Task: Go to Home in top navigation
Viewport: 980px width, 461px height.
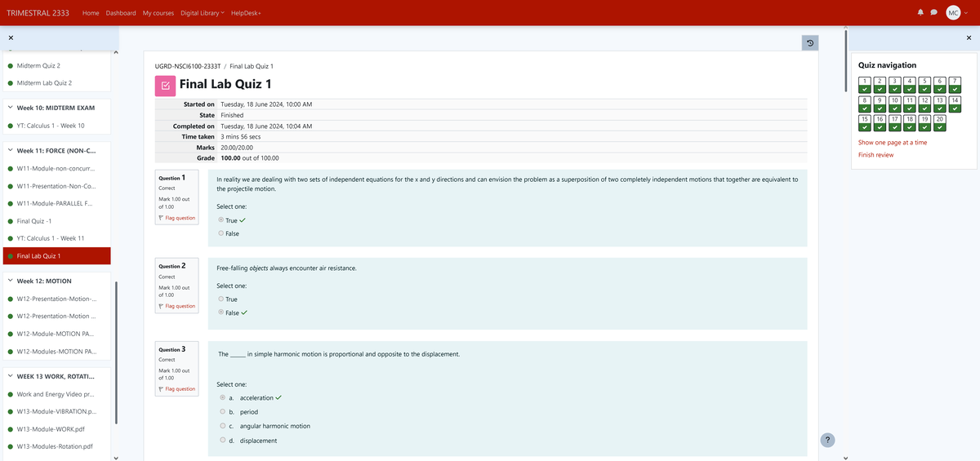Action: tap(91, 13)
